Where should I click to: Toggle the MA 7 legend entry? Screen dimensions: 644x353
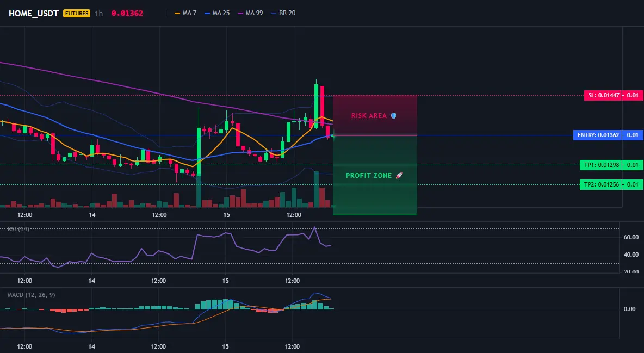pos(185,13)
